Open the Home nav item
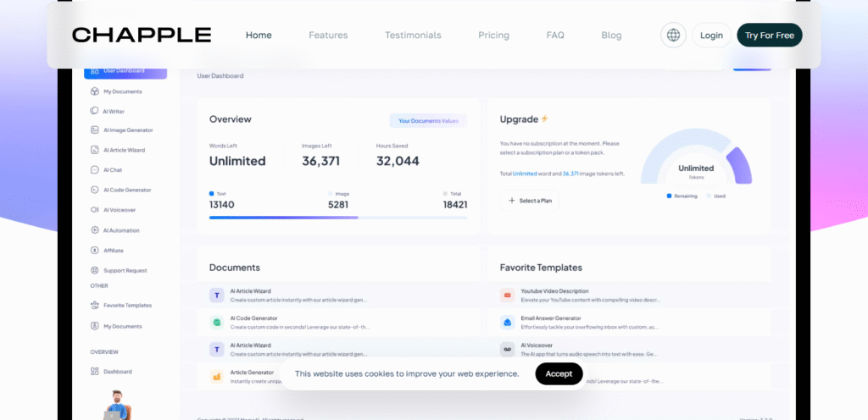The height and width of the screenshot is (420, 868). click(x=259, y=36)
